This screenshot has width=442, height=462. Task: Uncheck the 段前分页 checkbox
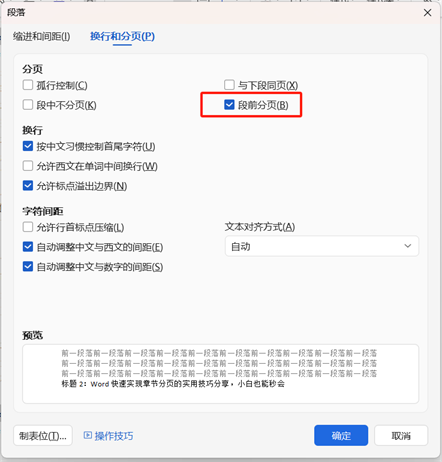[x=229, y=105]
